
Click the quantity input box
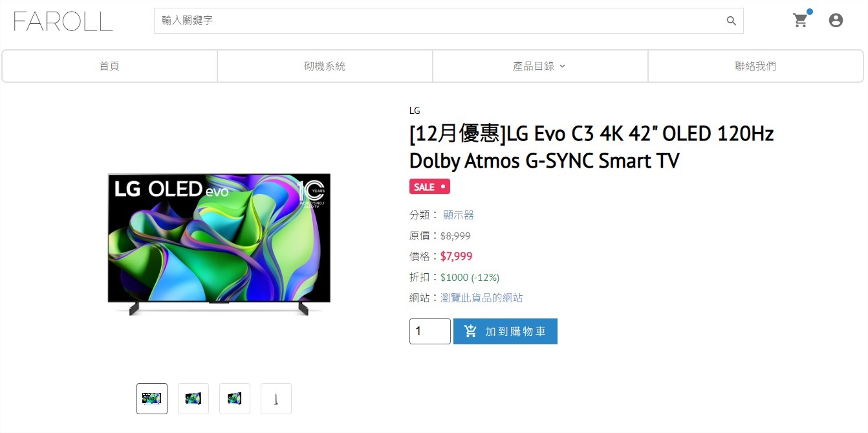click(430, 331)
